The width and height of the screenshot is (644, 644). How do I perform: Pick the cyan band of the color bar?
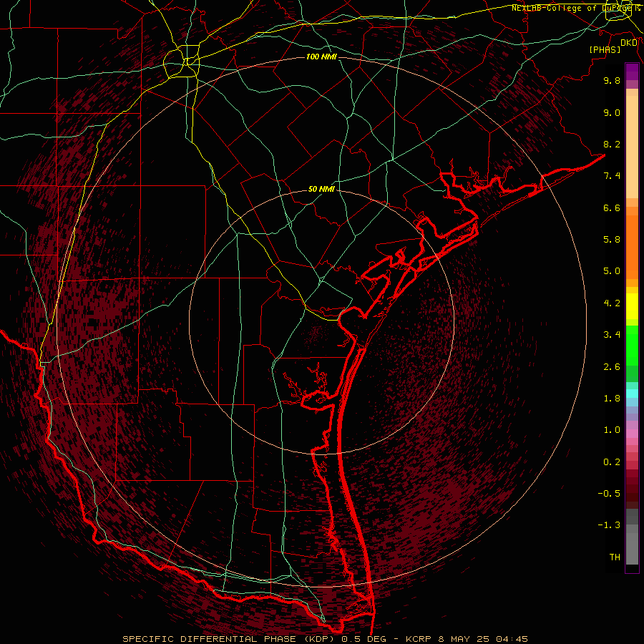coord(632,394)
